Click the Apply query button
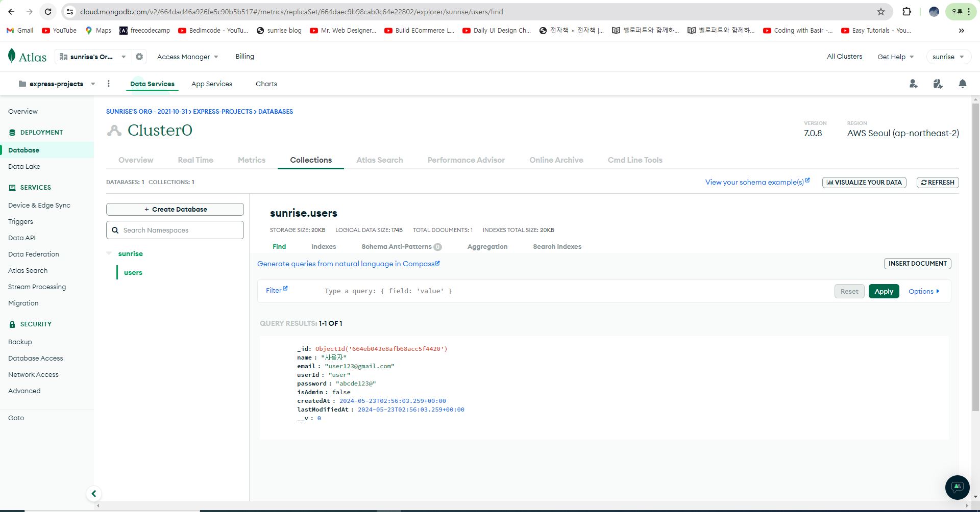The width and height of the screenshot is (980, 512). 884,291
